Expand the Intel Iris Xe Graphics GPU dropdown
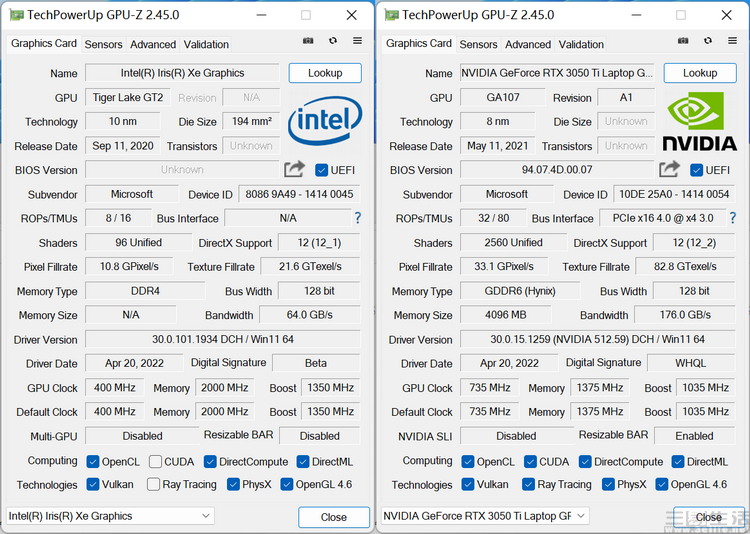 coord(206,516)
